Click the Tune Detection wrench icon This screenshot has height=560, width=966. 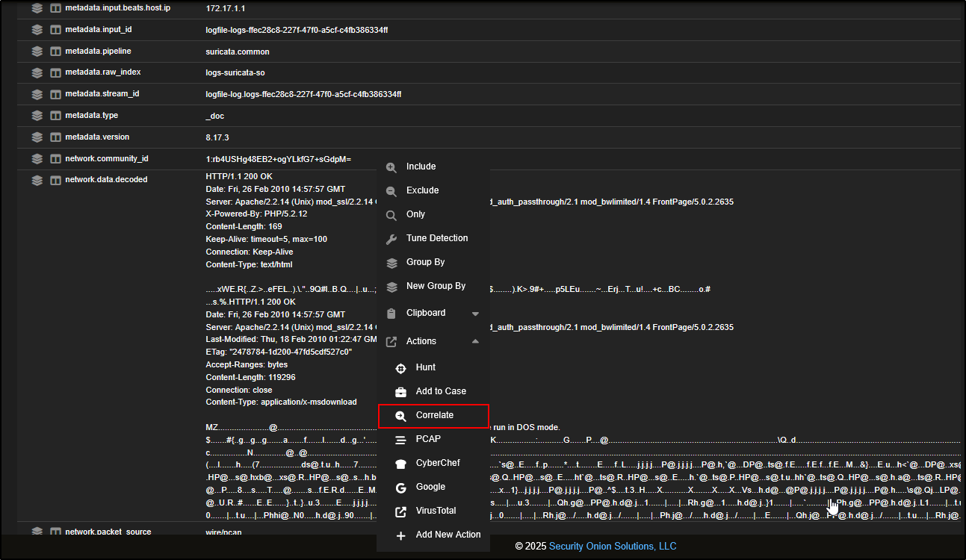point(391,239)
